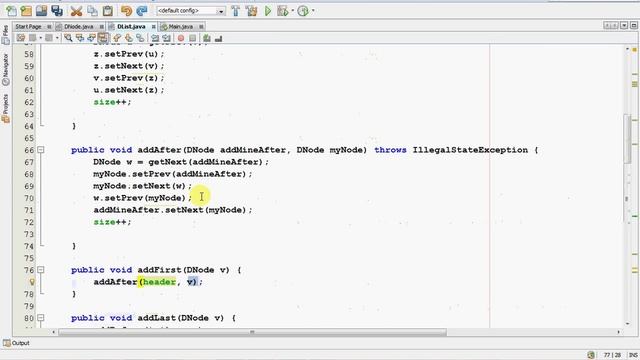The height and width of the screenshot is (360, 640).
Task: Switch to the DNode.java tab
Action: point(78,27)
